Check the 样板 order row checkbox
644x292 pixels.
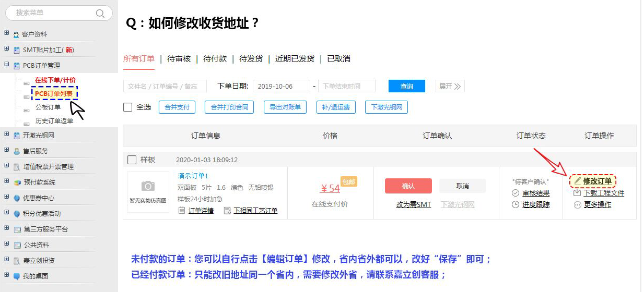pyautogui.click(x=132, y=160)
